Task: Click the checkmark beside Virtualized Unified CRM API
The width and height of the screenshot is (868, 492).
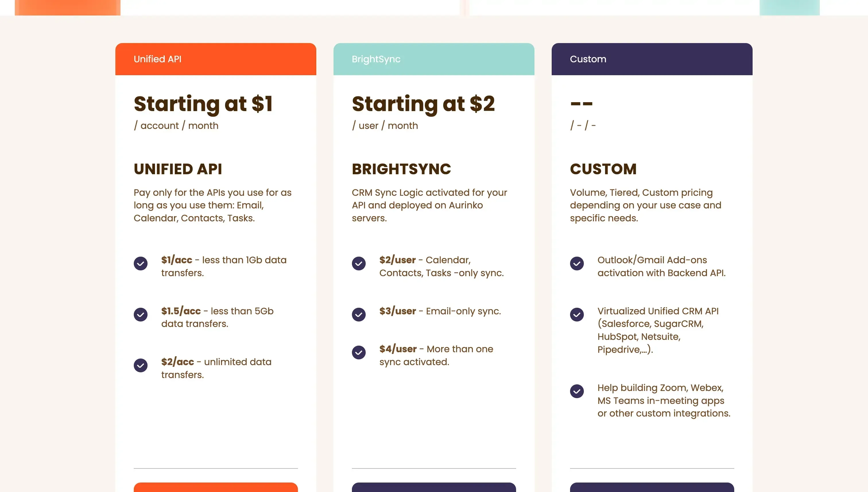Action: click(x=577, y=315)
